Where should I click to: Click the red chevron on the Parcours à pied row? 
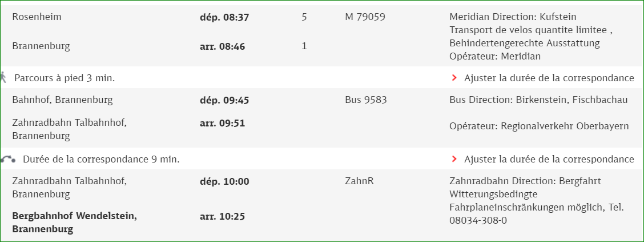click(454, 78)
